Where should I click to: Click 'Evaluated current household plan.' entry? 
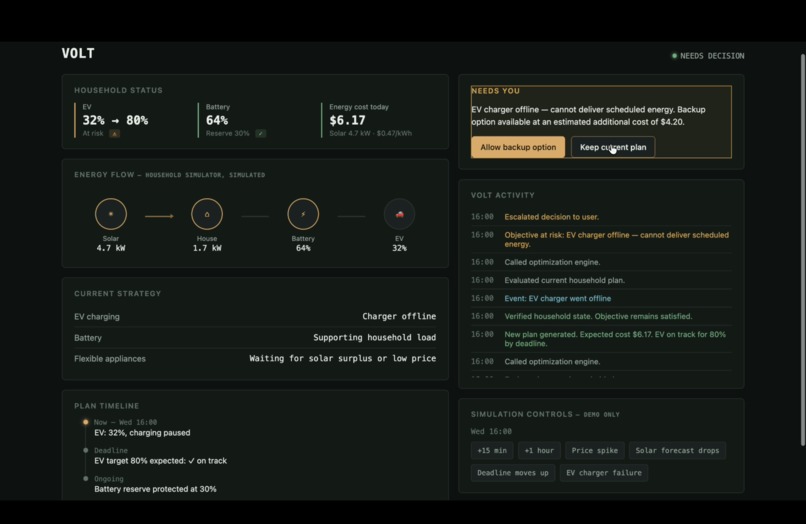point(564,280)
